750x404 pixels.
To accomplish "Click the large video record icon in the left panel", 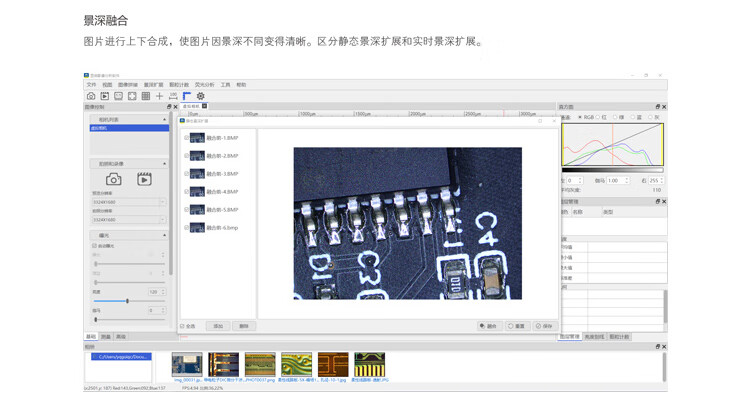I will pyautogui.click(x=144, y=179).
